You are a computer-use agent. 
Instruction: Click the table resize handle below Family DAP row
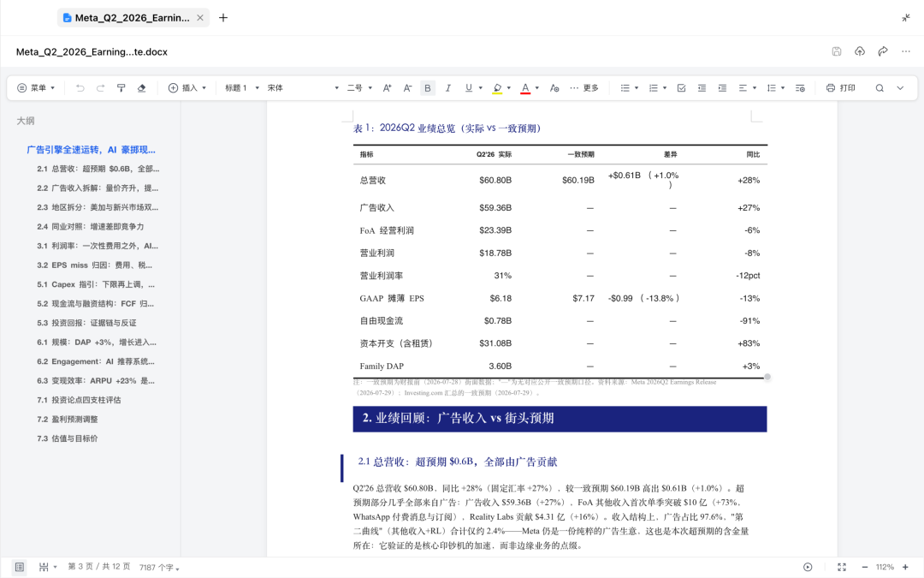click(x=767, y=377)
